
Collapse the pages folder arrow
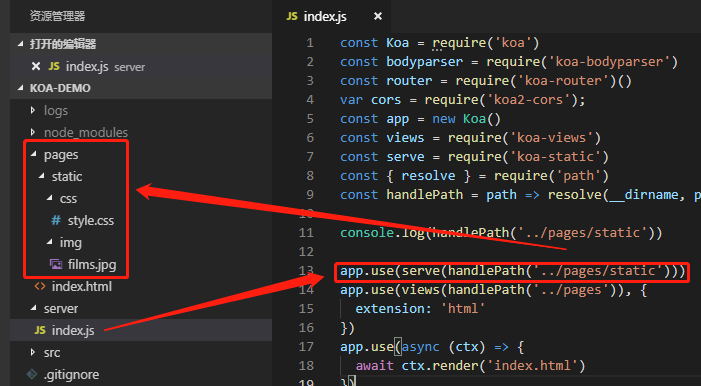click(34, 154)
